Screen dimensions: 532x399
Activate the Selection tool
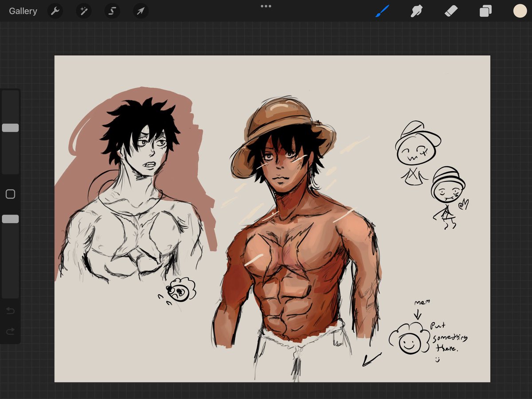(112, 11)
